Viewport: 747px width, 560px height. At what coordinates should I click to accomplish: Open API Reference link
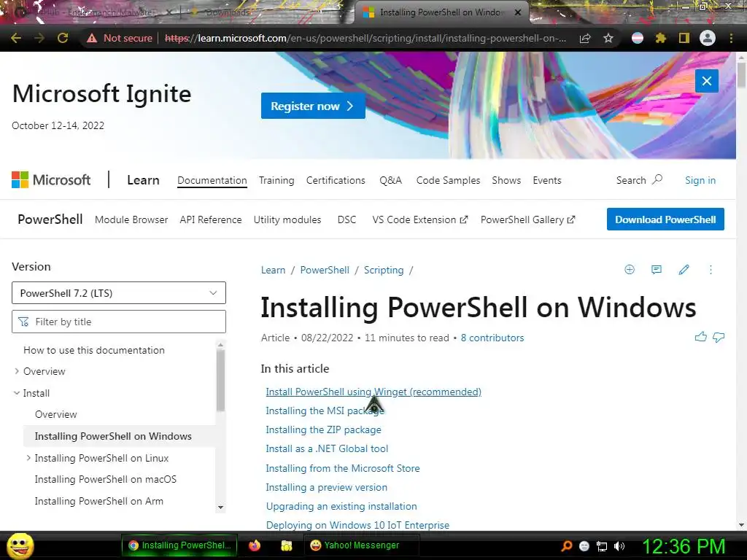click(x=211, y=219)
